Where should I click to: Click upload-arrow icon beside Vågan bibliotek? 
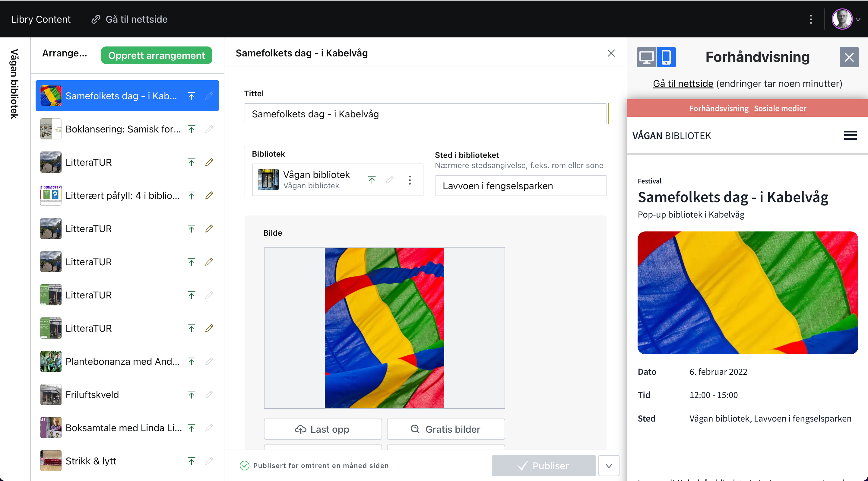pos(372,180)
